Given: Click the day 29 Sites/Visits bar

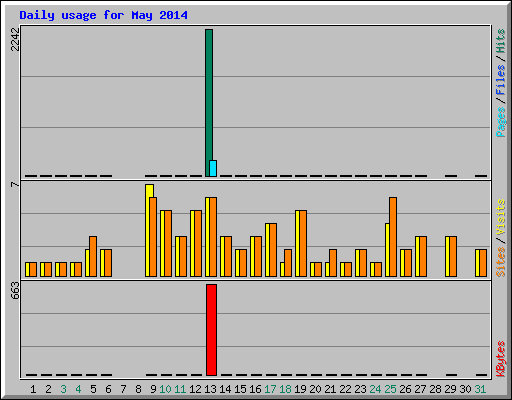Looking at the screenshot, I should (x=451, y=256).
